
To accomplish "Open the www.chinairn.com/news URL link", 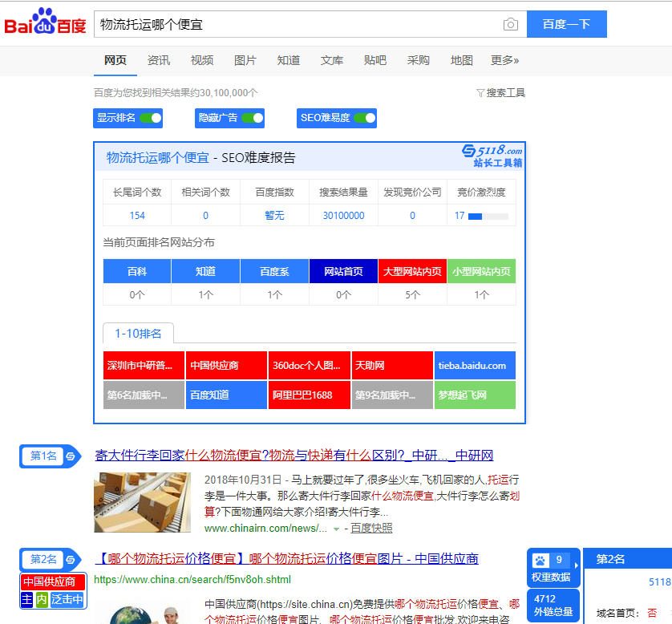I will coord(265,529).
